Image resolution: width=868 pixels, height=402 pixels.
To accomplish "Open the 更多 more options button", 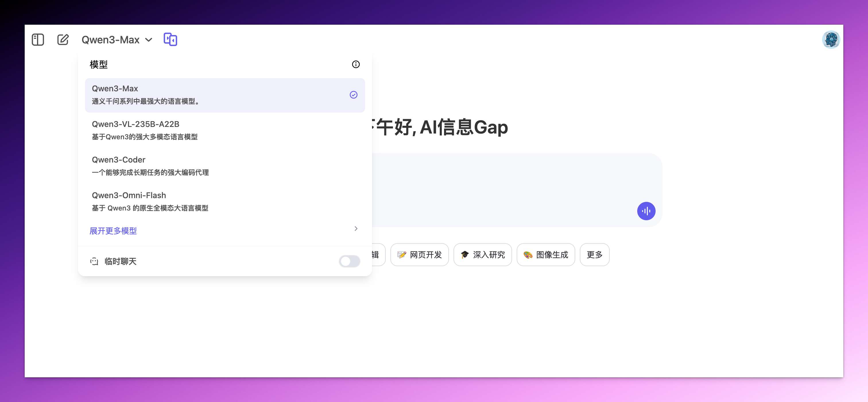I will 594,255.
